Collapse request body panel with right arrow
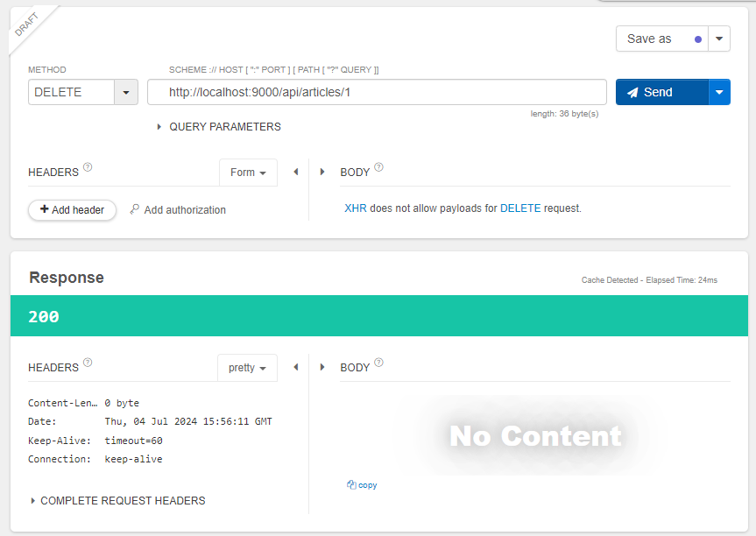756x536 pixels. pos(322,172)
